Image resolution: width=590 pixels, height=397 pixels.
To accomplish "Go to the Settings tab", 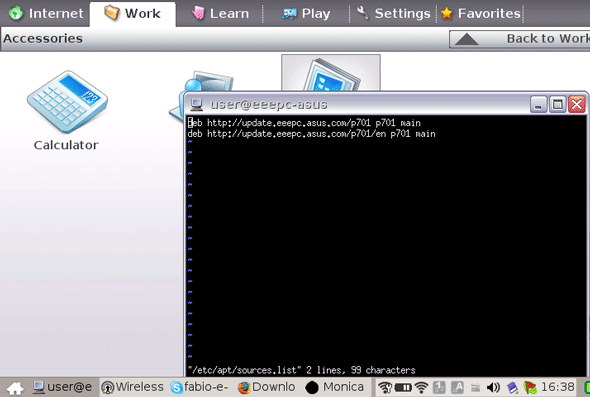I will point(394,14).
